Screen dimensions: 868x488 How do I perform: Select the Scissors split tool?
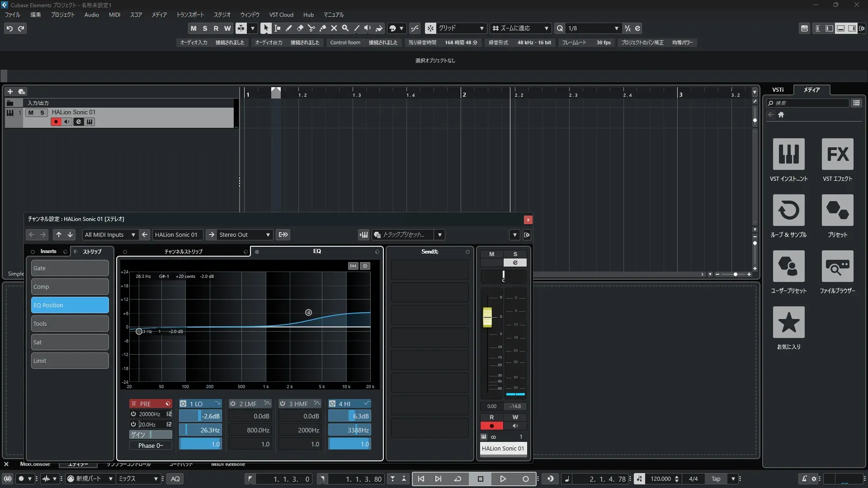point(311,28)
